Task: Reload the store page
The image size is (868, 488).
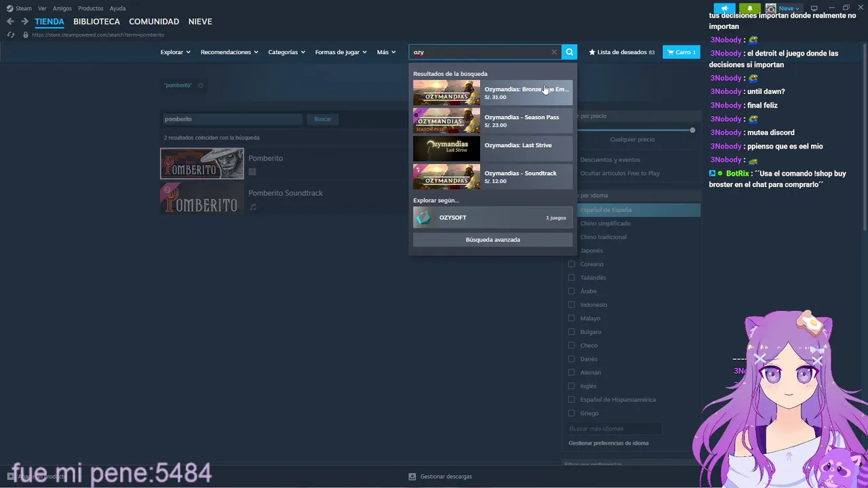Action: (x=10, y=35)
